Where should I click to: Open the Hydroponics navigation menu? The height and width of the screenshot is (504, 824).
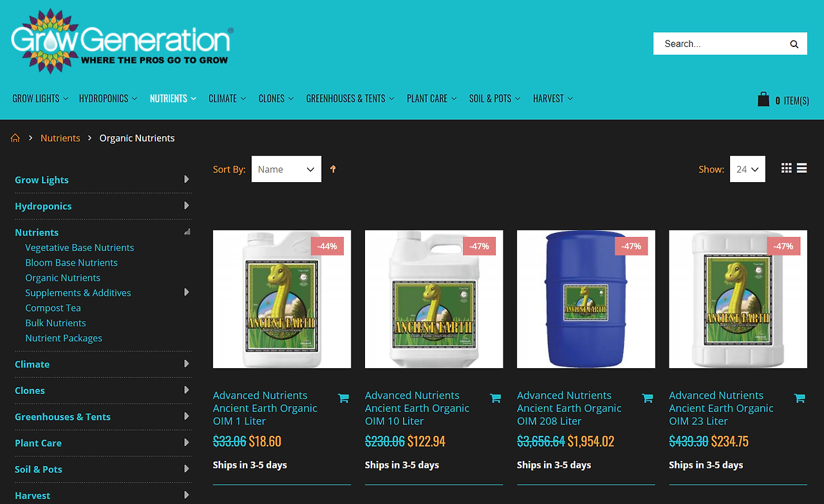coord(108,98)
